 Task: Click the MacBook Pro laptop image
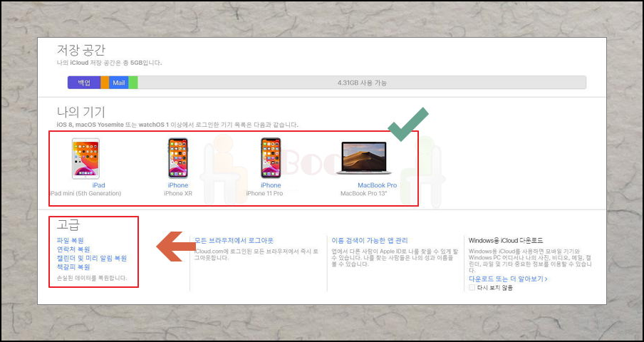[x=364, y=158]
